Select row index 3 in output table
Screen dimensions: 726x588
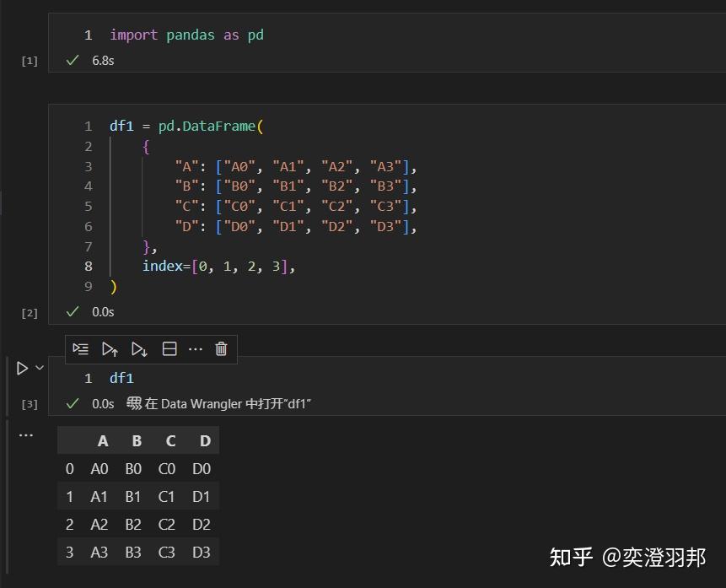pyautogui.click(x=70, y=553)
